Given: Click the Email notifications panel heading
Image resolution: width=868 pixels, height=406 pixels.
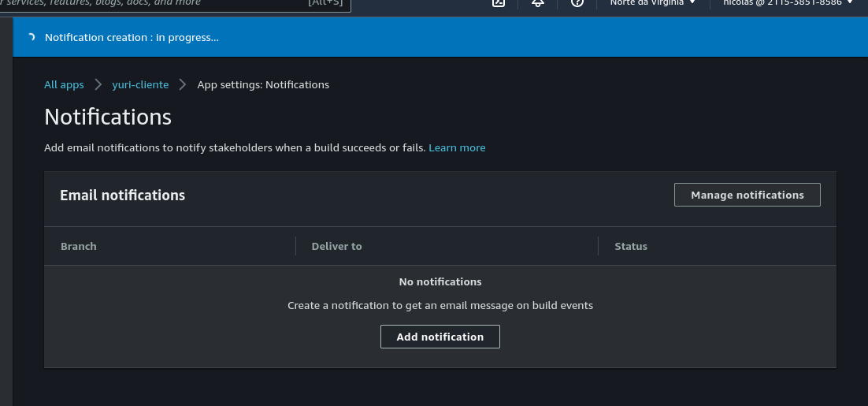Looking at the screenshot, I should [122, 196].
